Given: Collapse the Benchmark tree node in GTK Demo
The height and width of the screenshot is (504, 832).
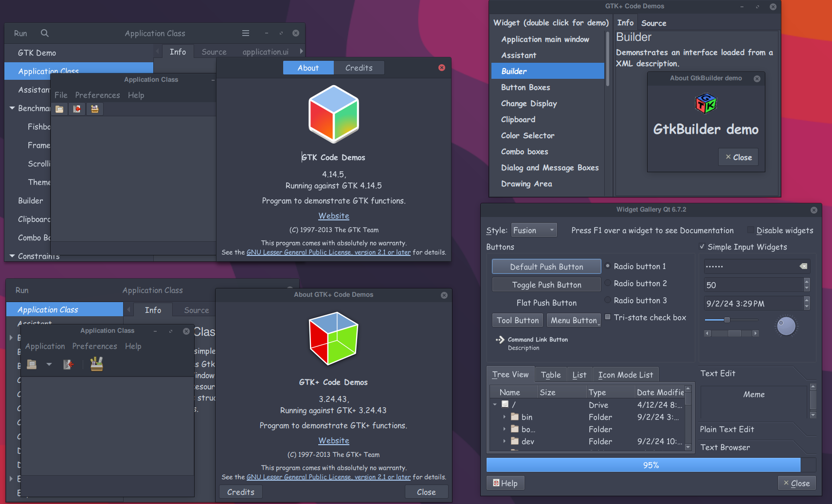Looking at the screenshot, I should [x=12, y=108].
